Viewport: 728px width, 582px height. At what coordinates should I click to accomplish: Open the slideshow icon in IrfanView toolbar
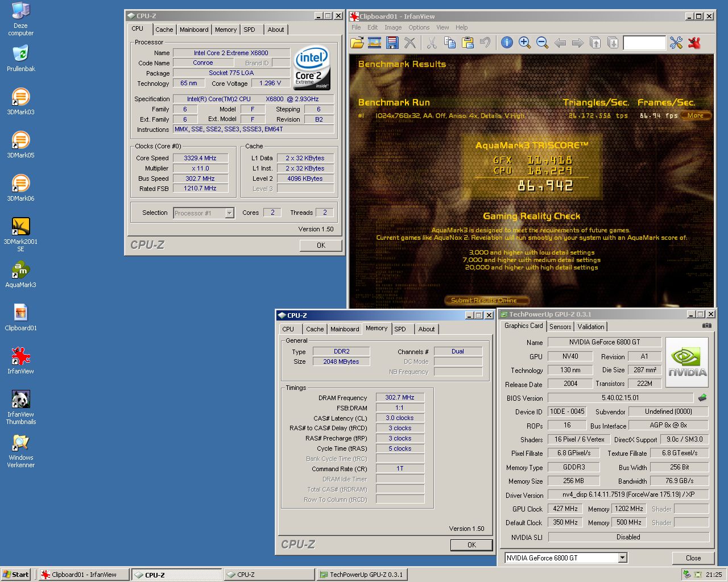374,43
